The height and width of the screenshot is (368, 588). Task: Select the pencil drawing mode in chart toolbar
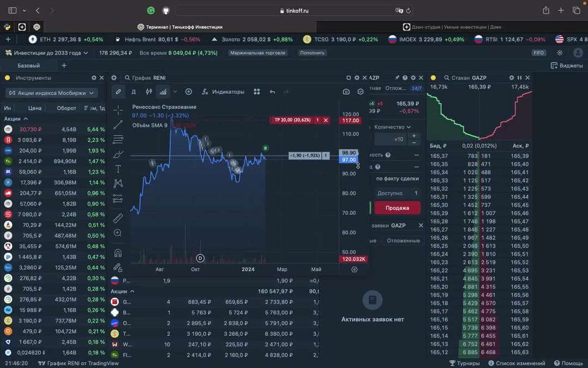[x=118, y=92]
